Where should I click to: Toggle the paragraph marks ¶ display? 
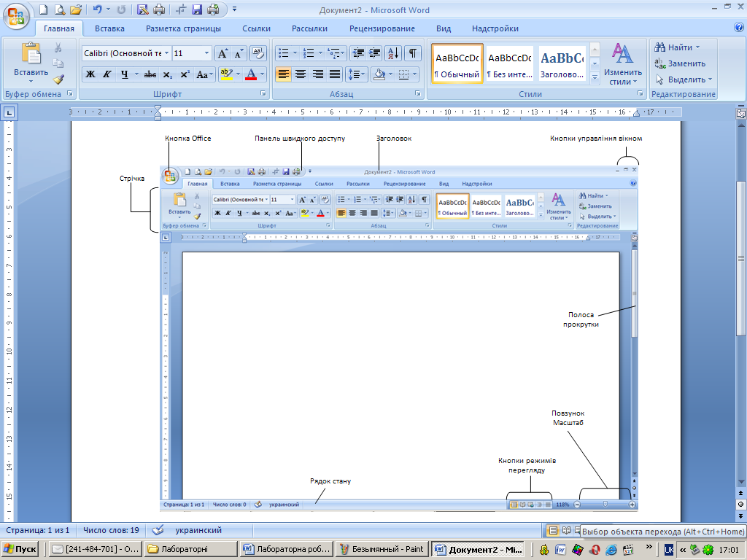click(x=413, y=53)
